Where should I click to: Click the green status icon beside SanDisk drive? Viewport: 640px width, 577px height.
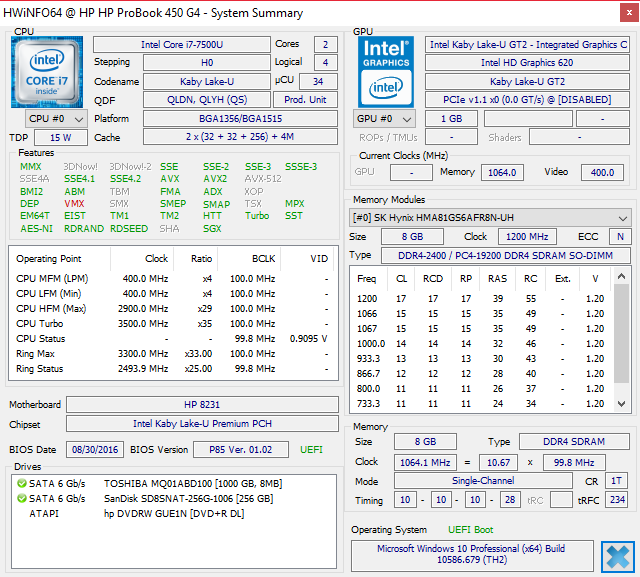coord(22,498)
